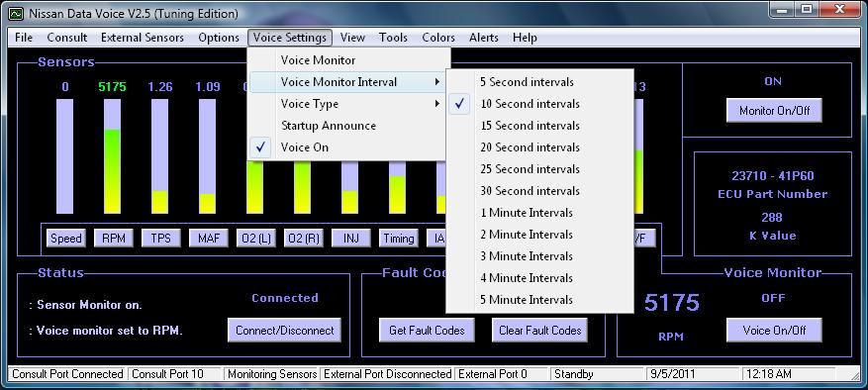Choose Startup Announce option
Image resolution: width=868 pixels, height=390 pixels.
[348, 126]
